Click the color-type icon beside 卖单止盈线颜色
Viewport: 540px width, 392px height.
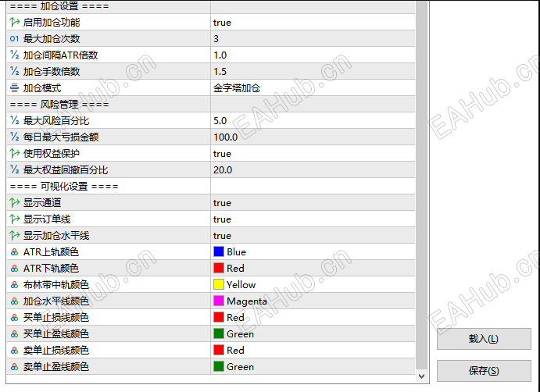click(x=15, y=366)
